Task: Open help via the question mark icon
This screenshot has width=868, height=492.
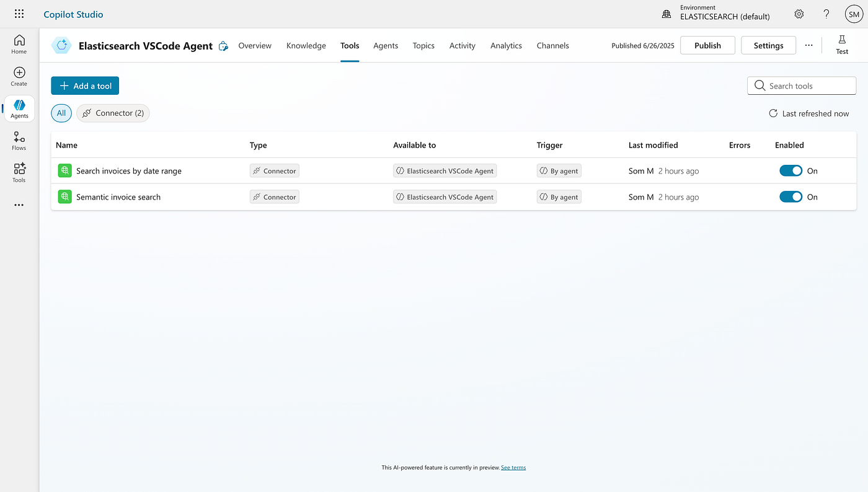Action: (x=826, y=14)
